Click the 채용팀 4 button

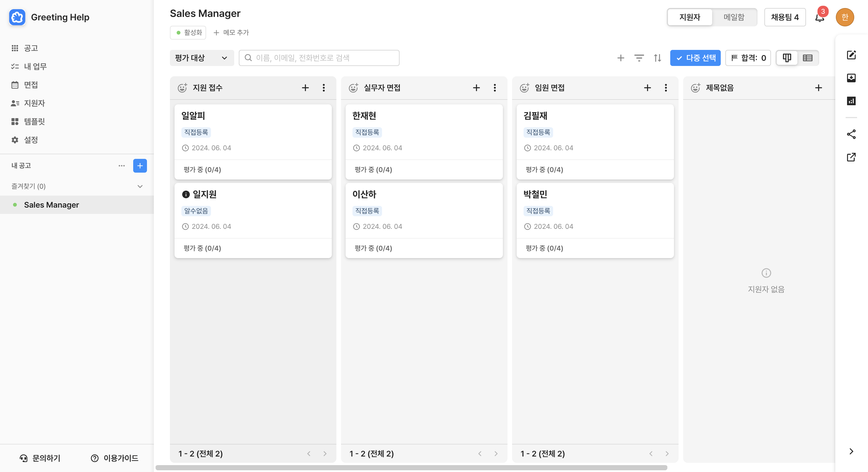coord(785,17)
